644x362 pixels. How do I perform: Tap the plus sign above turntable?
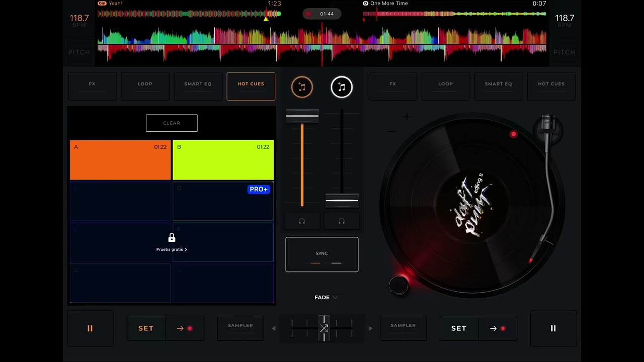click(x=407, y=117)
